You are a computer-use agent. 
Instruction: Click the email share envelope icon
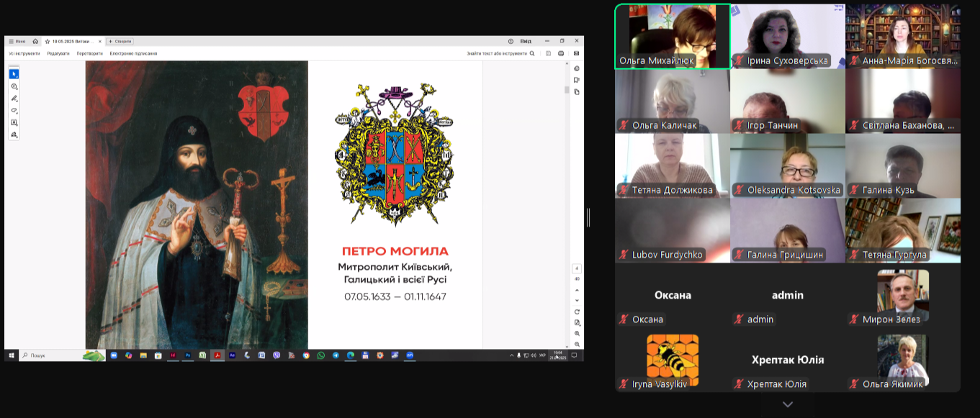click(x=576, y=53)
